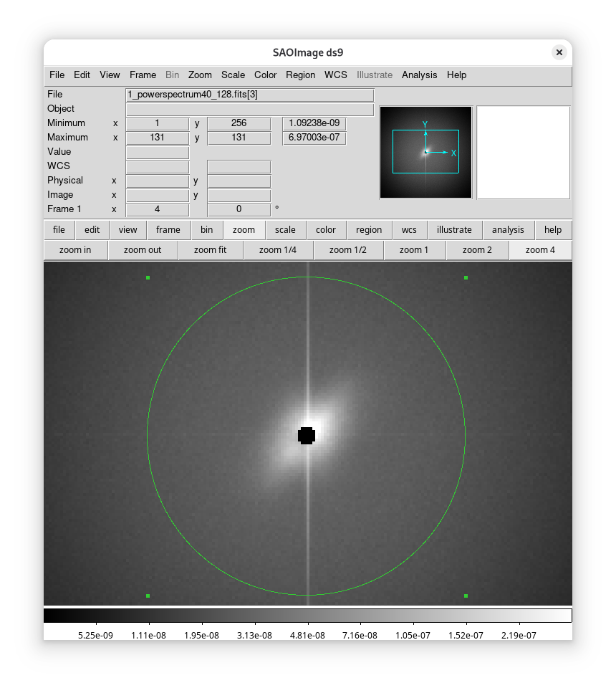Select the zoom 2 button
Image resolution: width=616 pixels, height=688 pixels.
click(477, 250)
